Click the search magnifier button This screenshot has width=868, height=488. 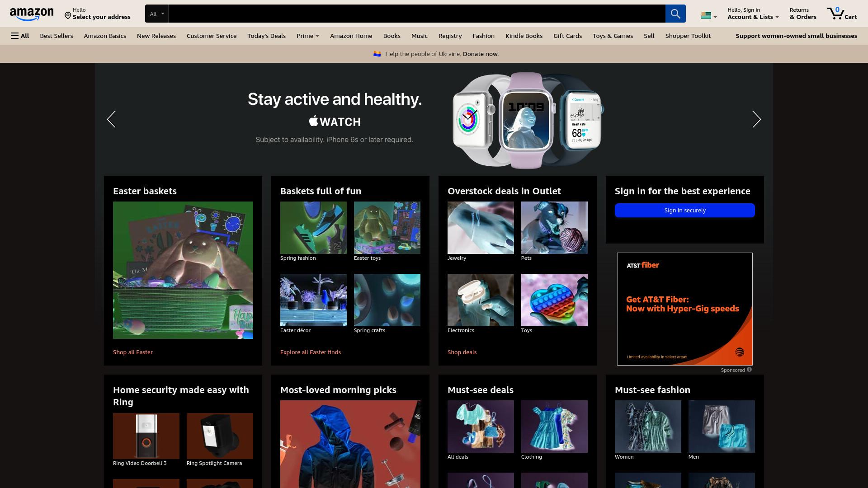pyautogui.click(x=675, y=14)
